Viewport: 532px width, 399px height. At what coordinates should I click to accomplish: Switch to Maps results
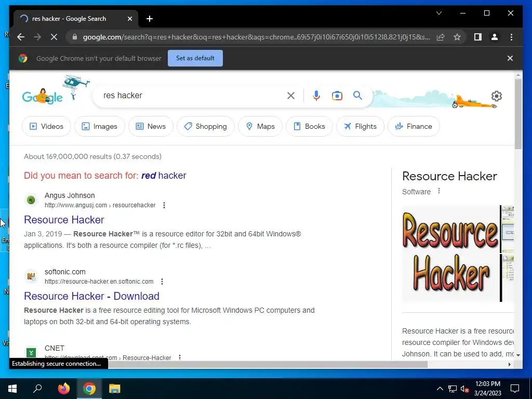click(260, 126)
